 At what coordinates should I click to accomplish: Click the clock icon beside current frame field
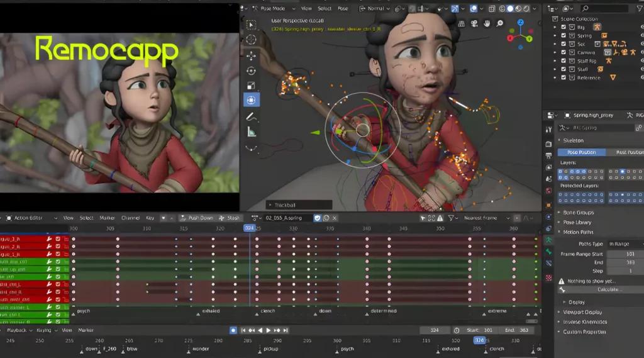[457, 330]
